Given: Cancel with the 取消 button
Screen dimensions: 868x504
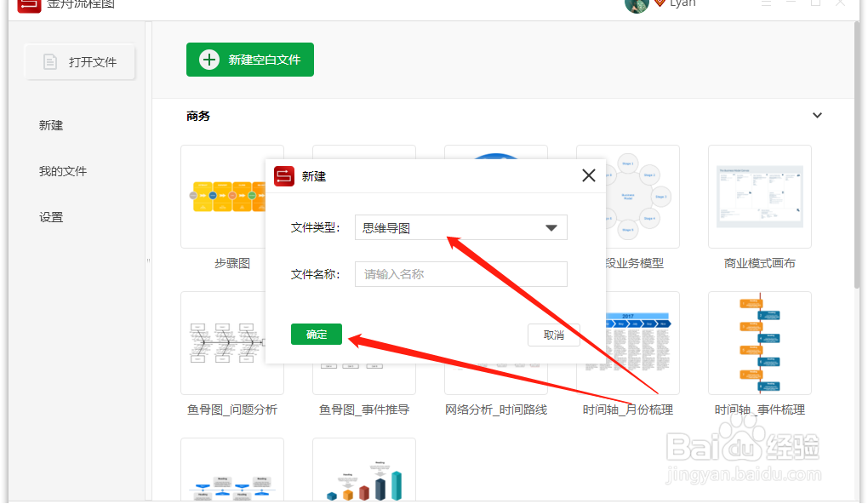Looking at the screenshot, I should click(554, 335).
